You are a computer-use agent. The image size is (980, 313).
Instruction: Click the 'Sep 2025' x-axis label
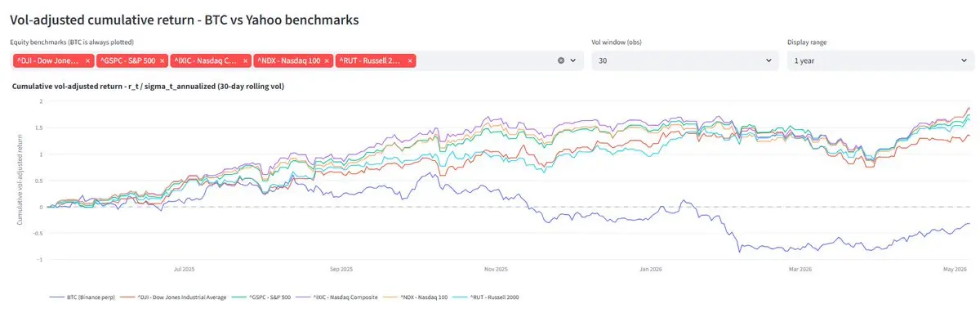click(x=341, y=268)
